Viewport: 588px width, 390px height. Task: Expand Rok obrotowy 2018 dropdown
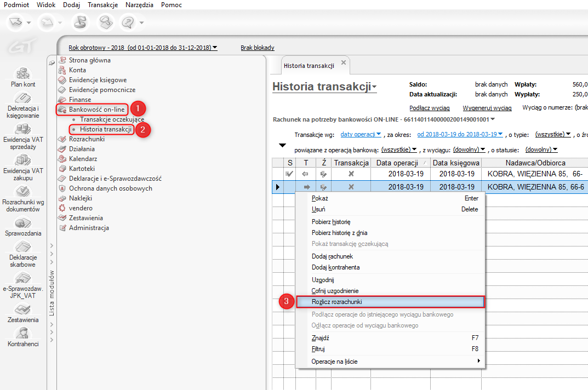[143, 48]
